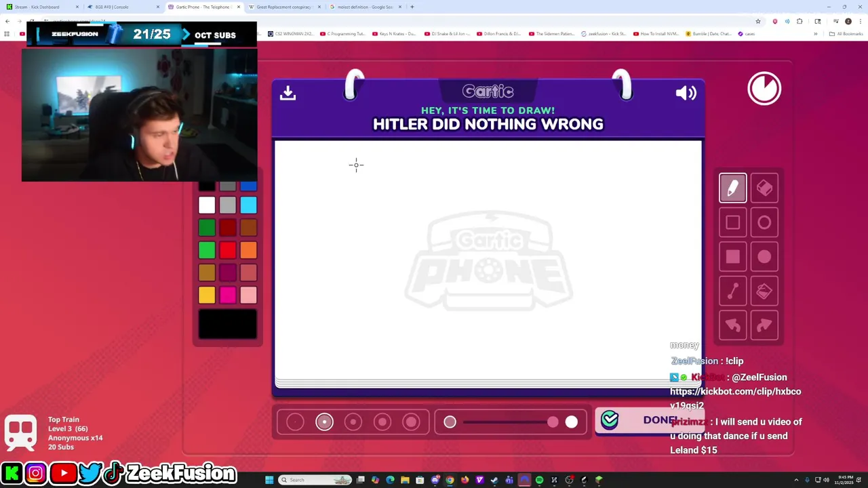Select the eraser tool
868x488 pixels.
(x=764, y=188)
